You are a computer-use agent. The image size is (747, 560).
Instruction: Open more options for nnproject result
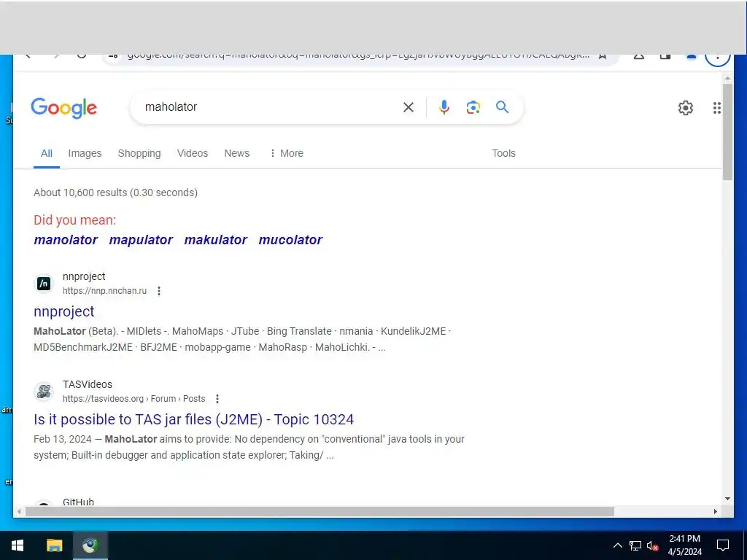coord(159,291)
